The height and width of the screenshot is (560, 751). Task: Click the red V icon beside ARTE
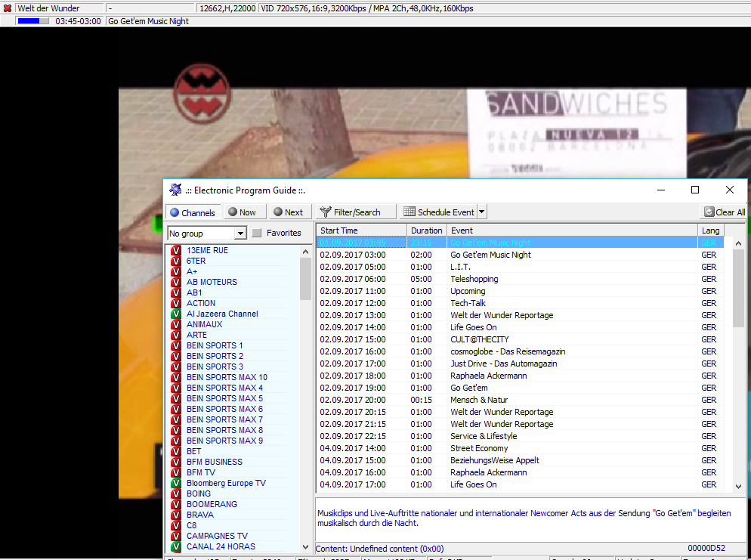click(x=176, y=335)
